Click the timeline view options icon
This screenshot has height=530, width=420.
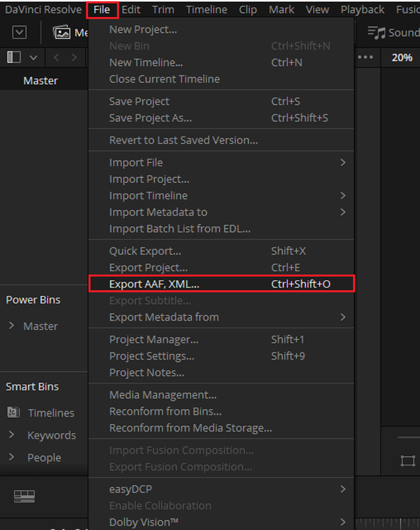25,496
